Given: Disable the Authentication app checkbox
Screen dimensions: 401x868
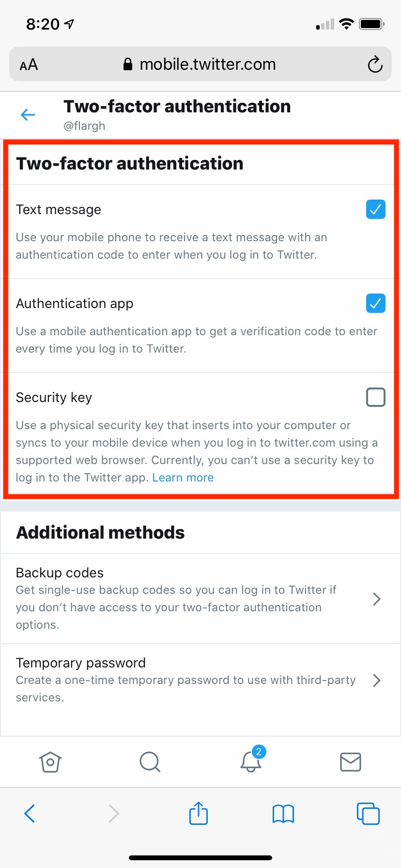Looking at the screenshot, I should pos(376,303).
